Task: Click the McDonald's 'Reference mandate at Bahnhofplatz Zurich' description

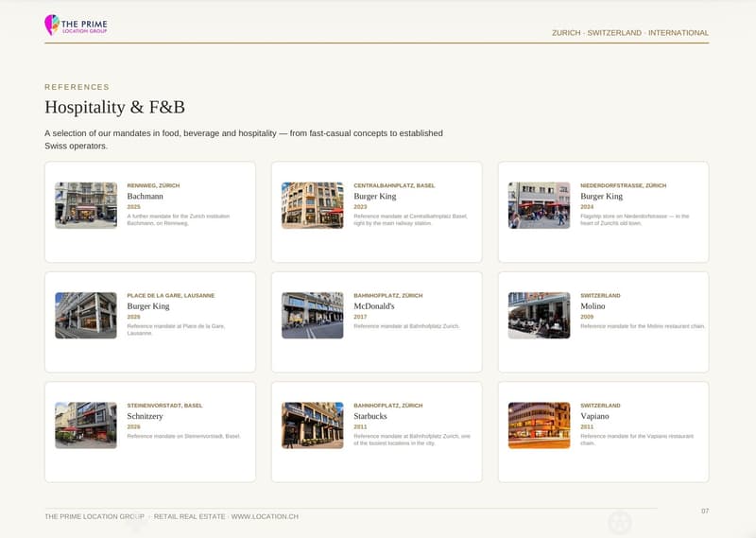Action: click(406, 326)
